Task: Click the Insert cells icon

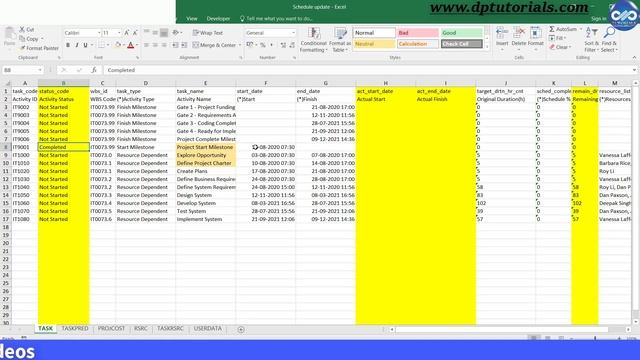Action: 502,33
